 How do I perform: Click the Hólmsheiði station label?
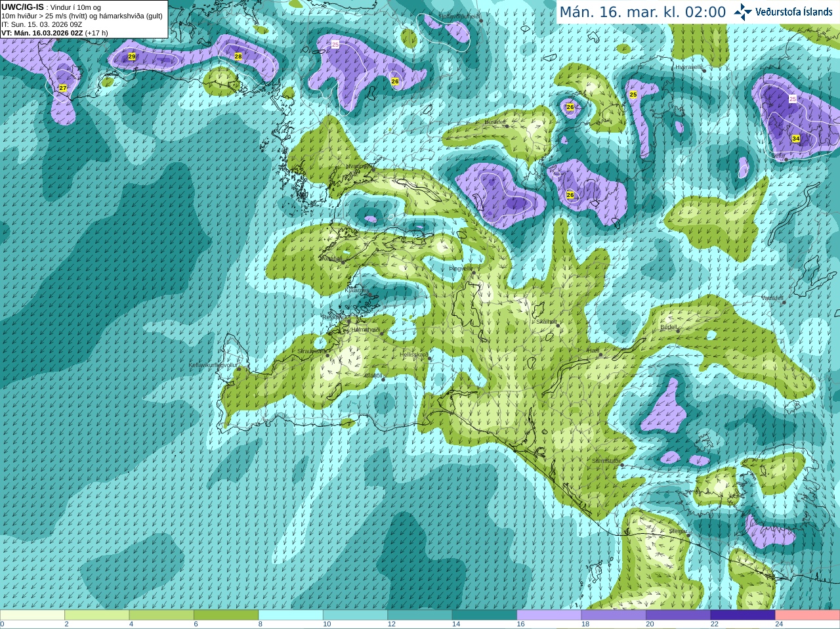tap(366, 329)
